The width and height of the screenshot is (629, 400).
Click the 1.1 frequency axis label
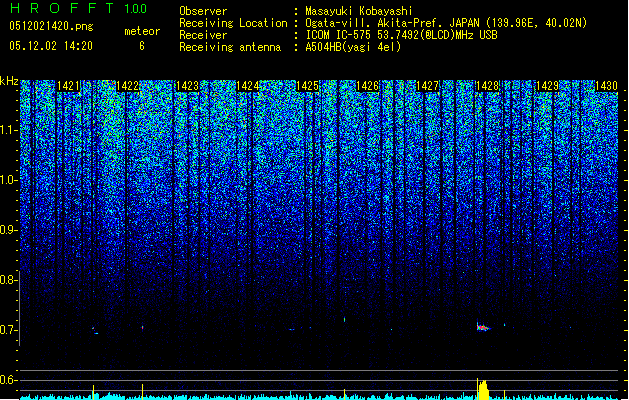(x=8, y=130)
